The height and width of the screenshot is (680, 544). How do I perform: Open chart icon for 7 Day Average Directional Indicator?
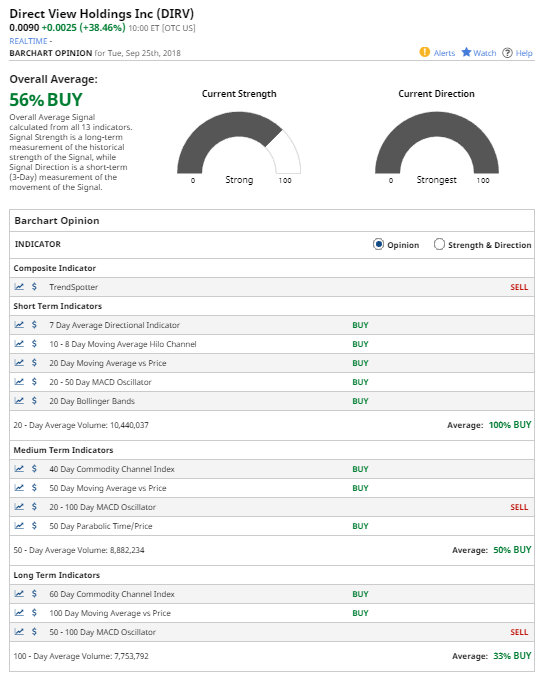tap(19, 325)
